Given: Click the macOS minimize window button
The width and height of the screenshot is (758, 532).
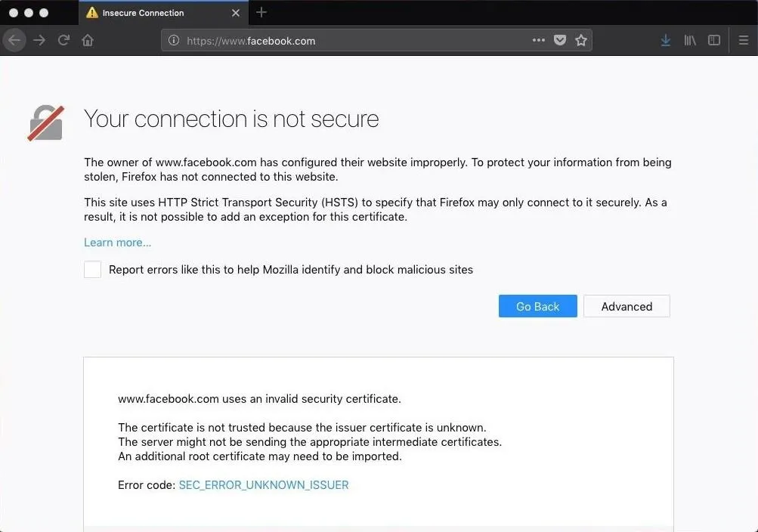Looking at the screenshot, I should 29,13.
